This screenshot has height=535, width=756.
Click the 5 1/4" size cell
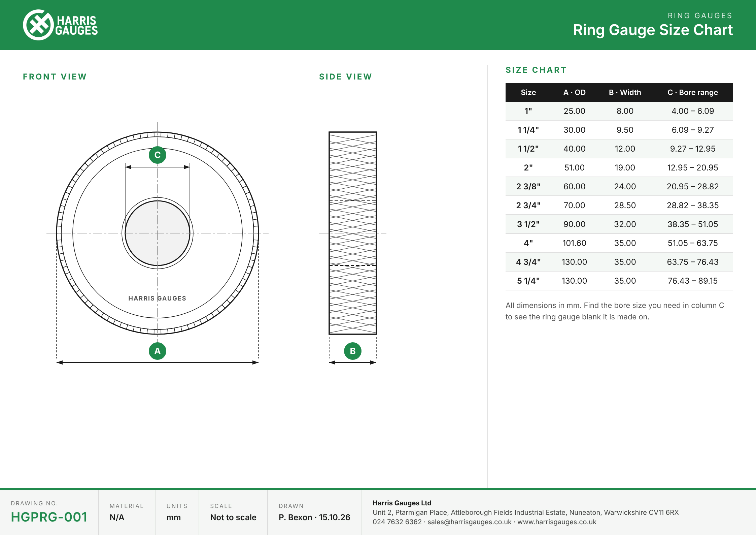(x=528, y=281)
